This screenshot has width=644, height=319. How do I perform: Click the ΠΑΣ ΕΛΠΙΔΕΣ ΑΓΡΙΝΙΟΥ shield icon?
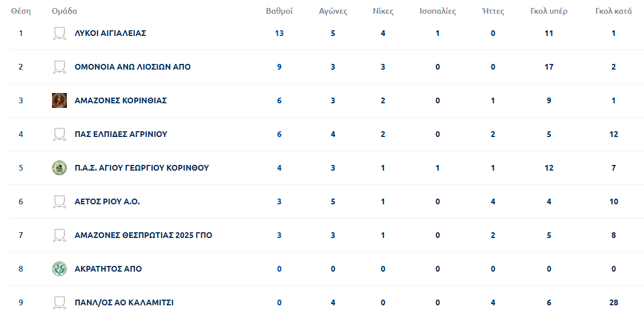click(59, 134)
